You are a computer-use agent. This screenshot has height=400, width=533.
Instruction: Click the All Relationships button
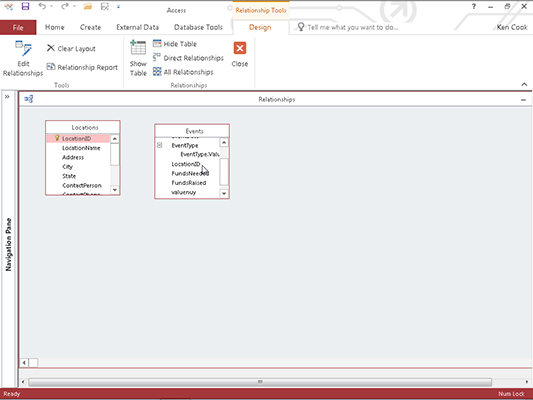(x=183, y=72)
